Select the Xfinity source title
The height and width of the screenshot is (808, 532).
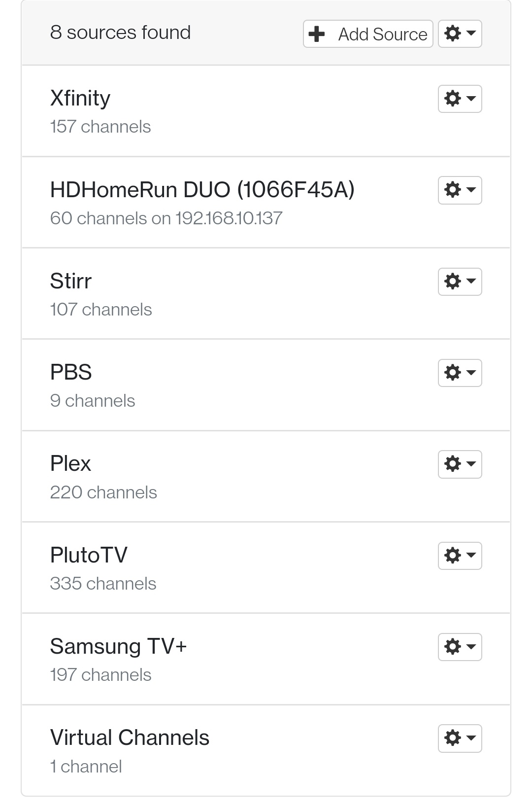(80, 98)
